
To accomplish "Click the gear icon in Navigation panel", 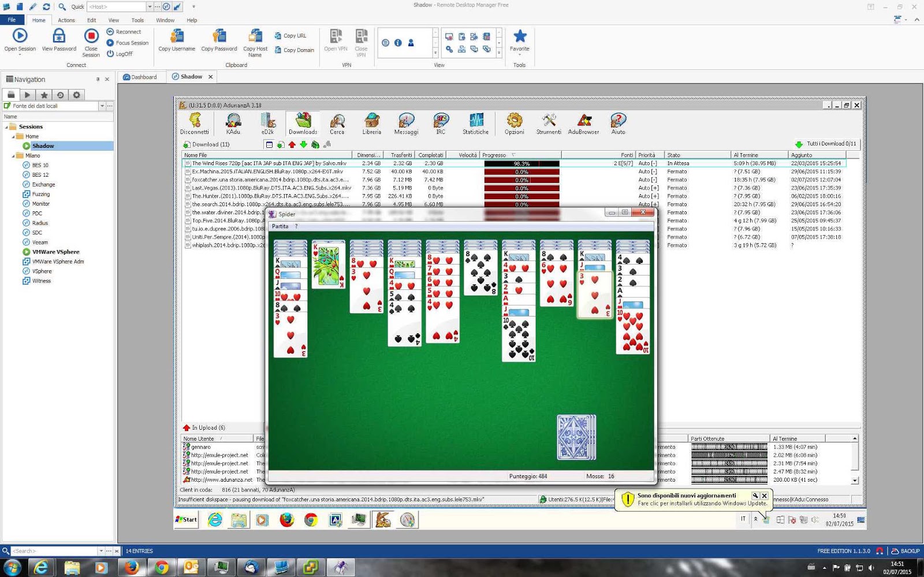I will tap(76, 95).
